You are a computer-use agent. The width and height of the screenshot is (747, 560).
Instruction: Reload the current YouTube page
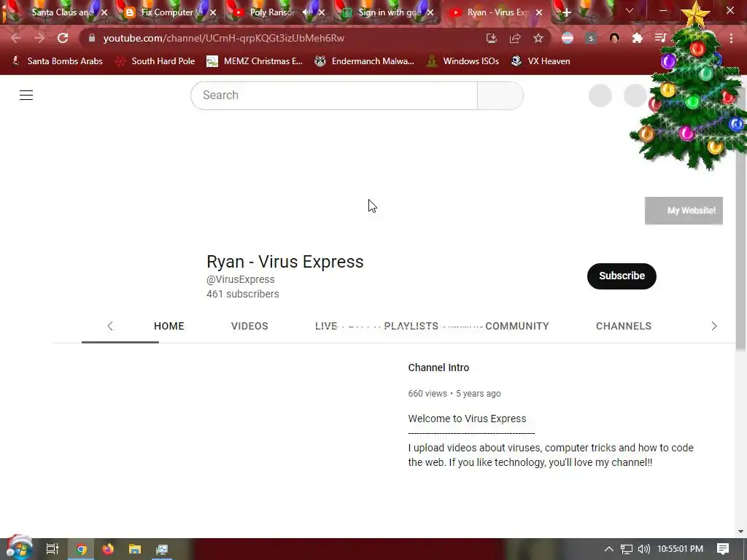[63, 38]
